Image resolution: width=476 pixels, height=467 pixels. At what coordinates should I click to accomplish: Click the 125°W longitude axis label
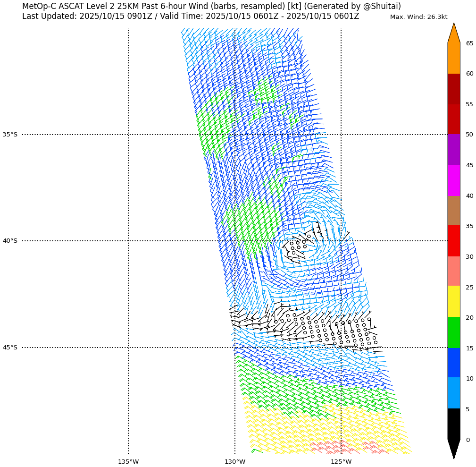pyautogui.click(x=341, y=461)
